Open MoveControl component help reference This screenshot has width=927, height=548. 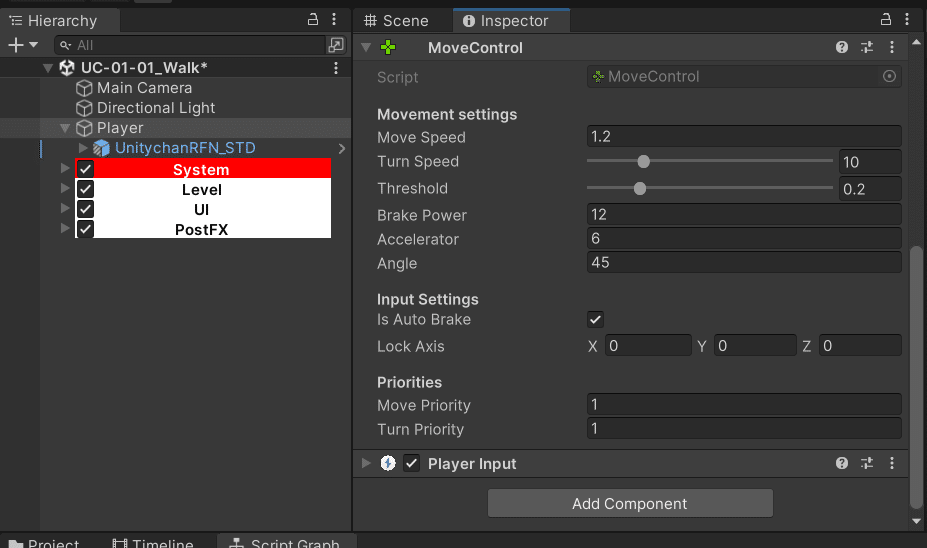(x=842, y=47)
